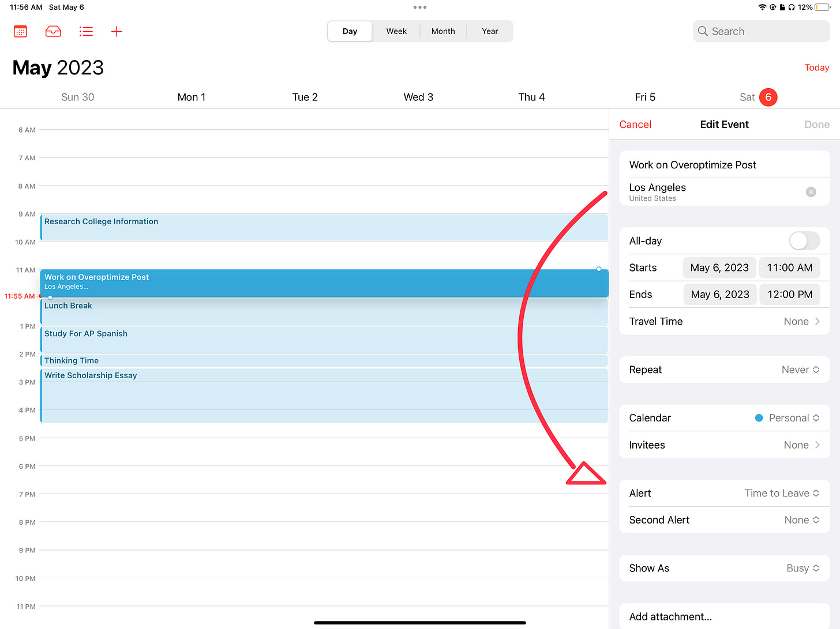The image size is (840, 629).
Task: Switch to Day view
Action: [350, 31]
